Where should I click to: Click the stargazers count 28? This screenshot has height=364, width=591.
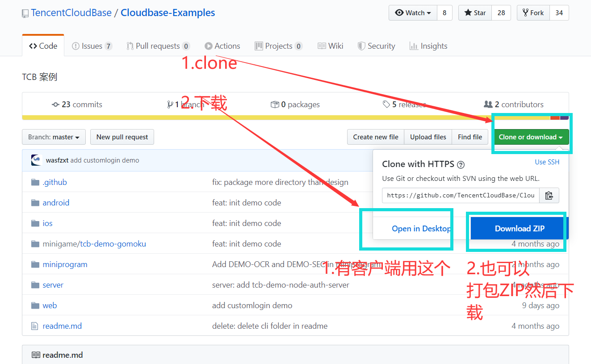pyautogui.click(x=501, y=13)
